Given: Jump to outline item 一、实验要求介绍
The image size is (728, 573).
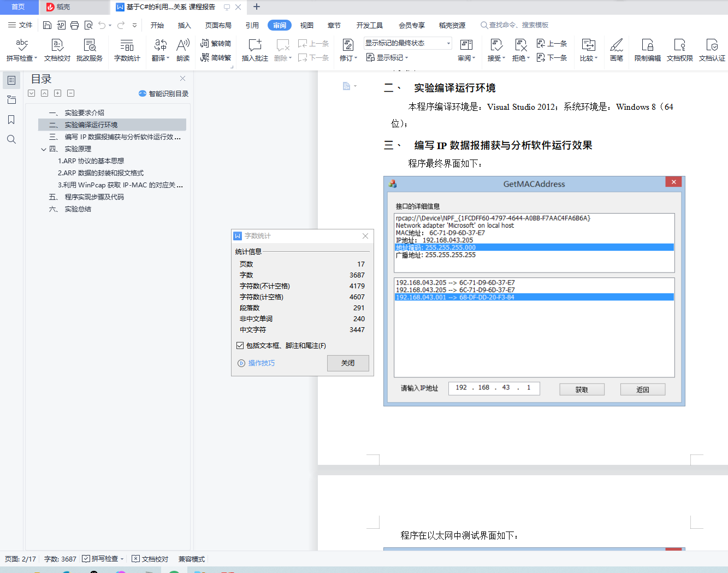Looking at the screenshot, I should click(112, 113).
